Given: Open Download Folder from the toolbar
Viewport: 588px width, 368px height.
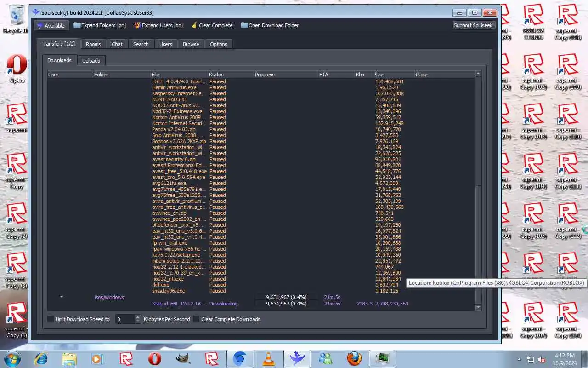Looking at the screenshot, I should (270, 25).
